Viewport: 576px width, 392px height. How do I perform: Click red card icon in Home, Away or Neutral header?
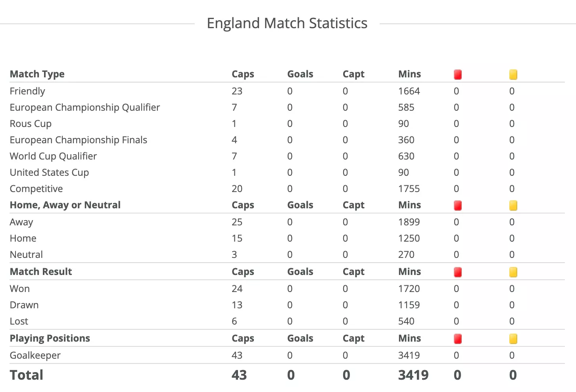point(458,206)
